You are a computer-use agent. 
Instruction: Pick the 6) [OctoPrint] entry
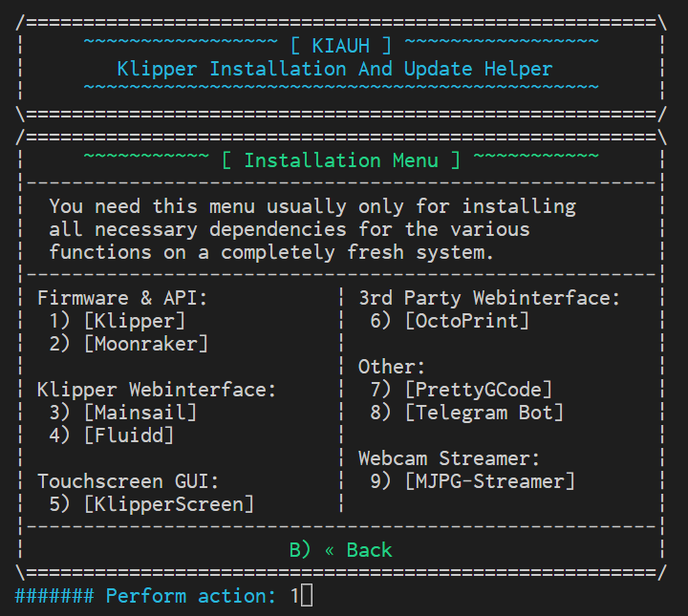[x=450, y=321]
